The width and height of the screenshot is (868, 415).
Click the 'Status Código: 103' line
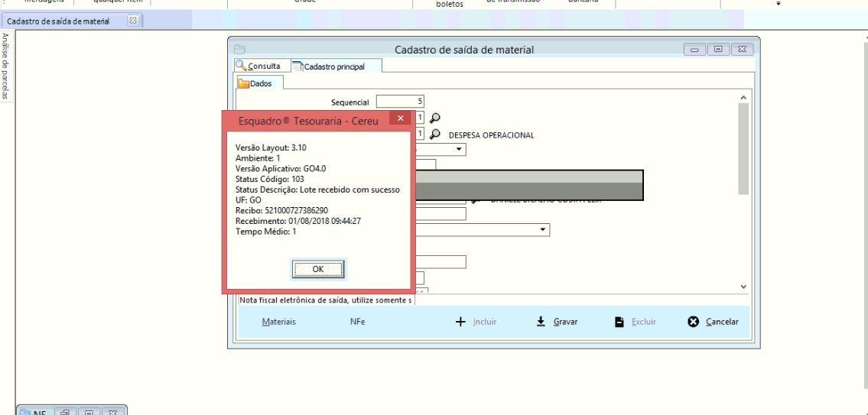pos(270,179)
